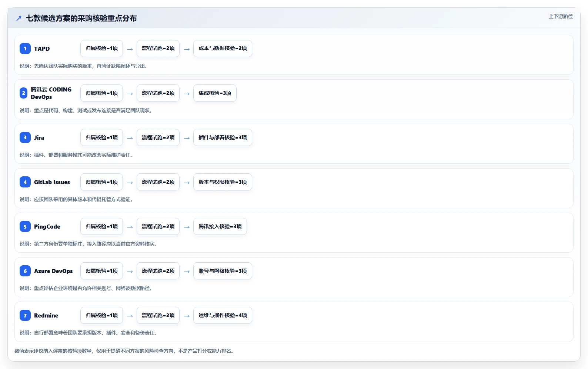Click Redmine note about 自行部署
Image resolution: width=588 pixels, height=369 pixels.
point(89,333)
